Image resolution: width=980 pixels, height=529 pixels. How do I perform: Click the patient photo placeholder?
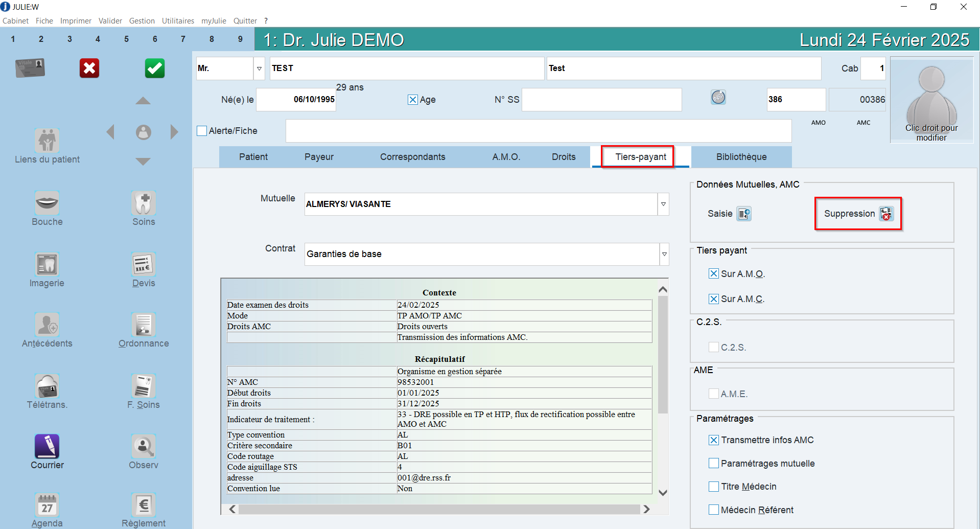click(x=931, y=101)
